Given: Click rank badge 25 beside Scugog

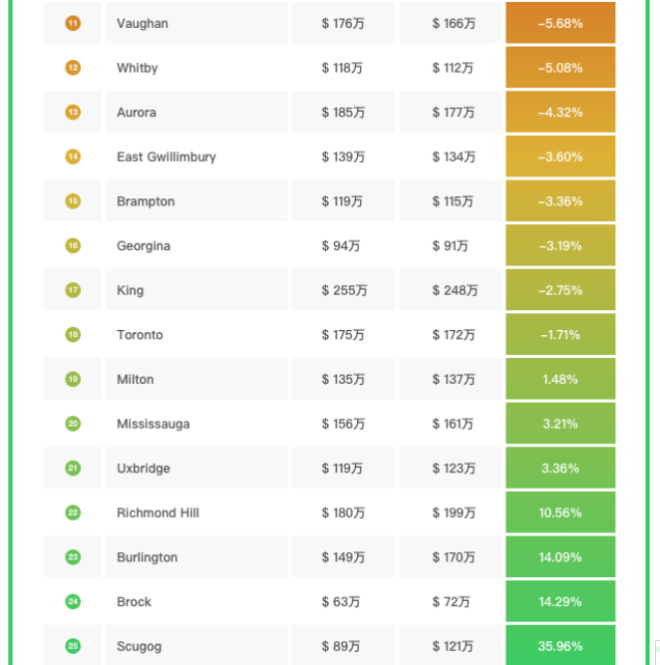Looking at the screenshot, I should tap(73, 646).
